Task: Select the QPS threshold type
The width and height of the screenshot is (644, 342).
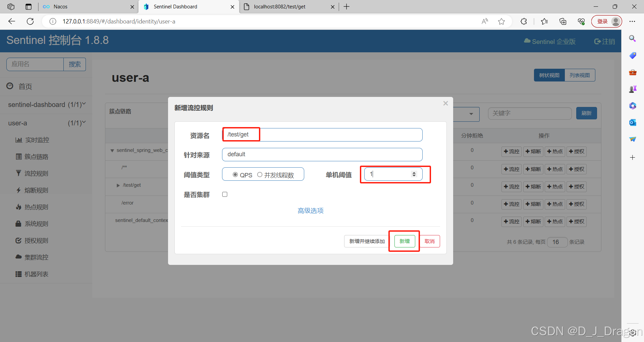Action: point(235,175)
